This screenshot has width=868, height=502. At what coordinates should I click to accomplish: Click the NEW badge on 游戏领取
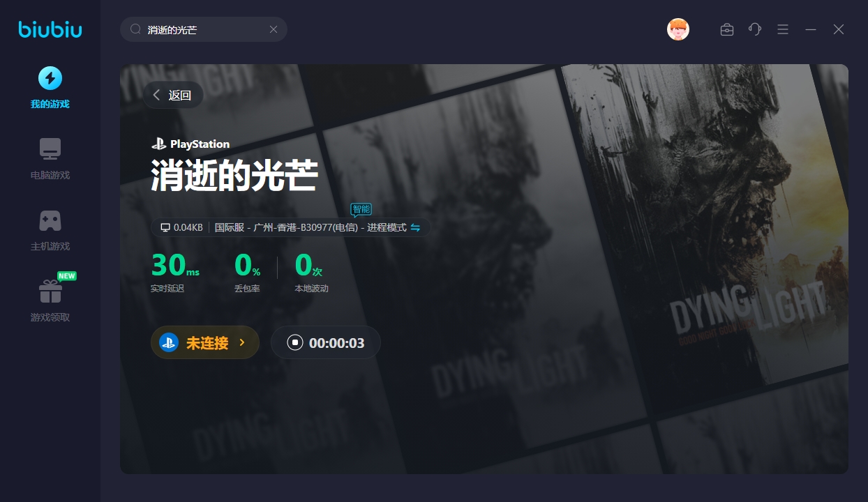tap(67, 276)
